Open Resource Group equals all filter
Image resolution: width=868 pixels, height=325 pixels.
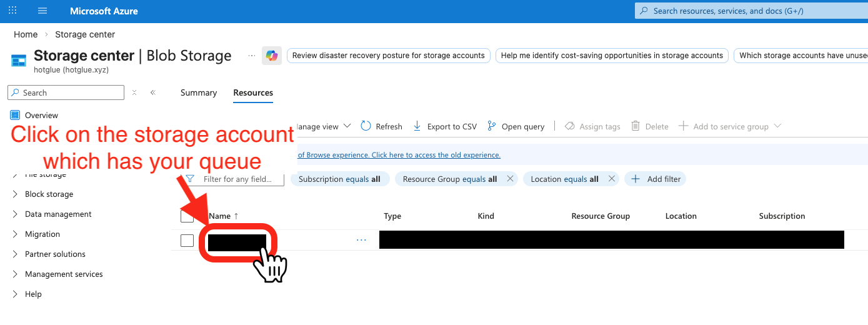(x=450, y=179)
